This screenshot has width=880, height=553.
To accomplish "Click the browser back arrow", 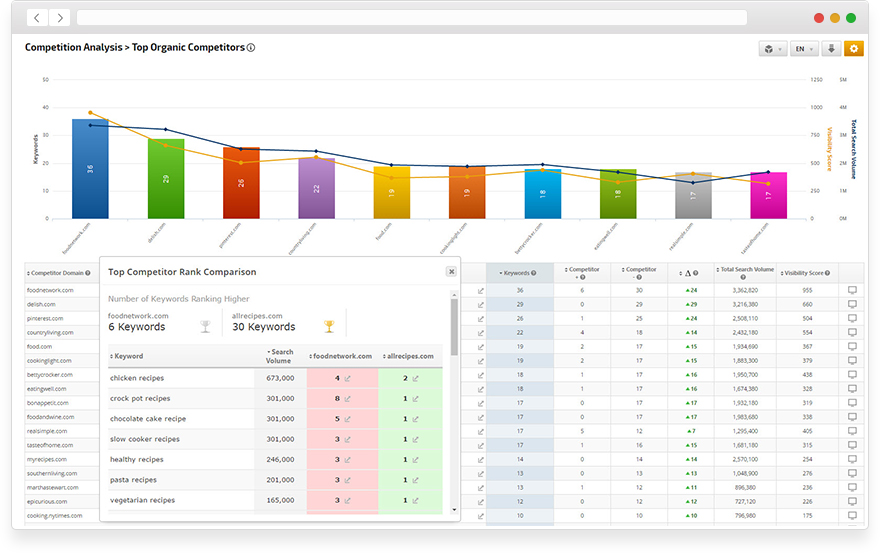I will (x=37, y=18).
